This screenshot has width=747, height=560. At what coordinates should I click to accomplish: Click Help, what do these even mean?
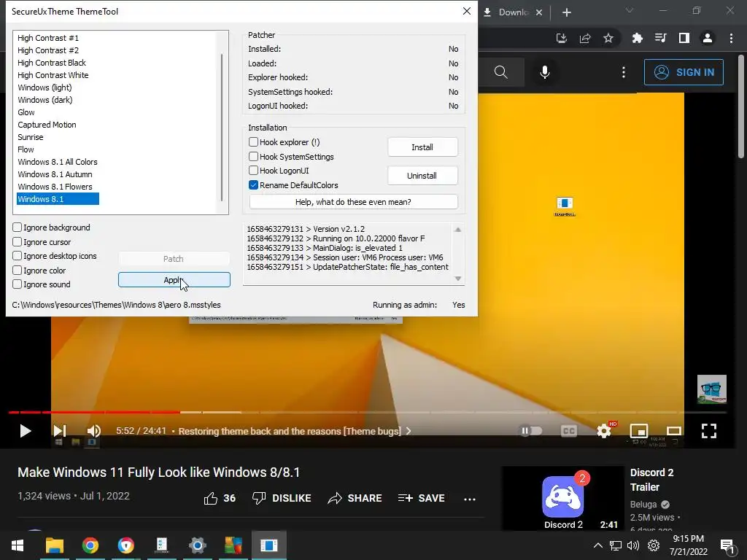(353, 202)
